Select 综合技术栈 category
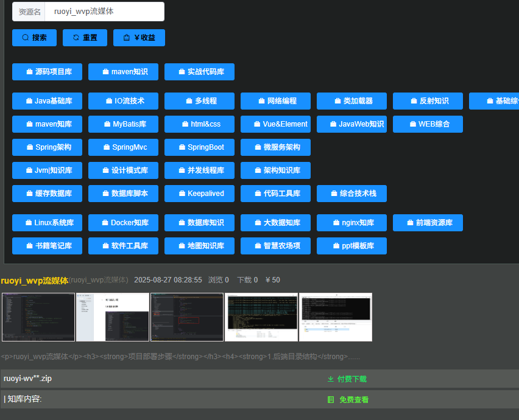 pos(351,194)
